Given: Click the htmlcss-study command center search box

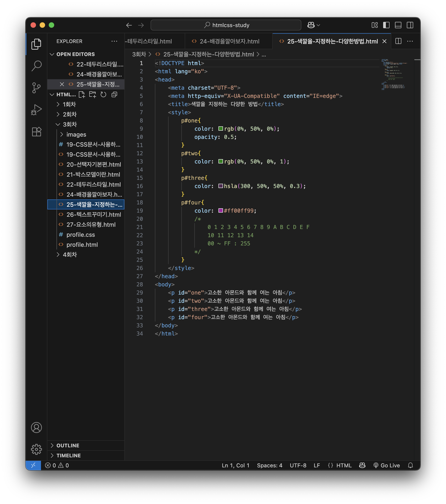Looking at the screenshot, I should coord(226,25).
